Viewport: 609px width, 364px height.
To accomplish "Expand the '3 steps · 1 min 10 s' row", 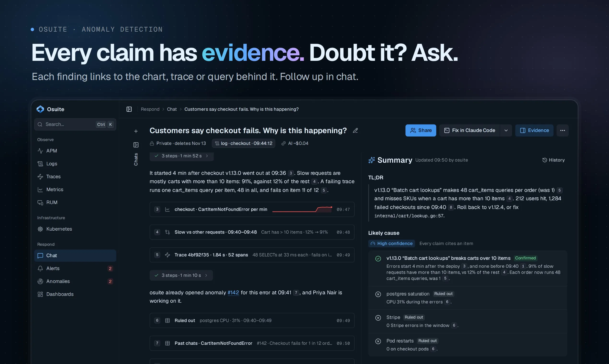I will 181,275.
